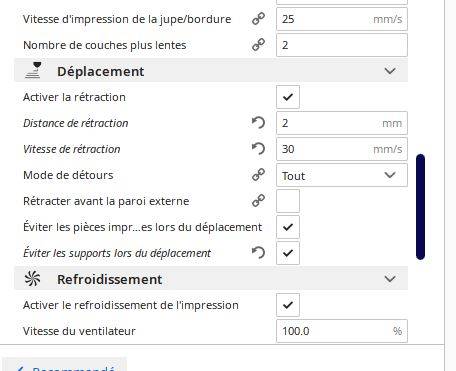Screen dimensions: 456x371
Task: Enable Rétracter avant la paroi externe checkbox
Action: point(288,201)
